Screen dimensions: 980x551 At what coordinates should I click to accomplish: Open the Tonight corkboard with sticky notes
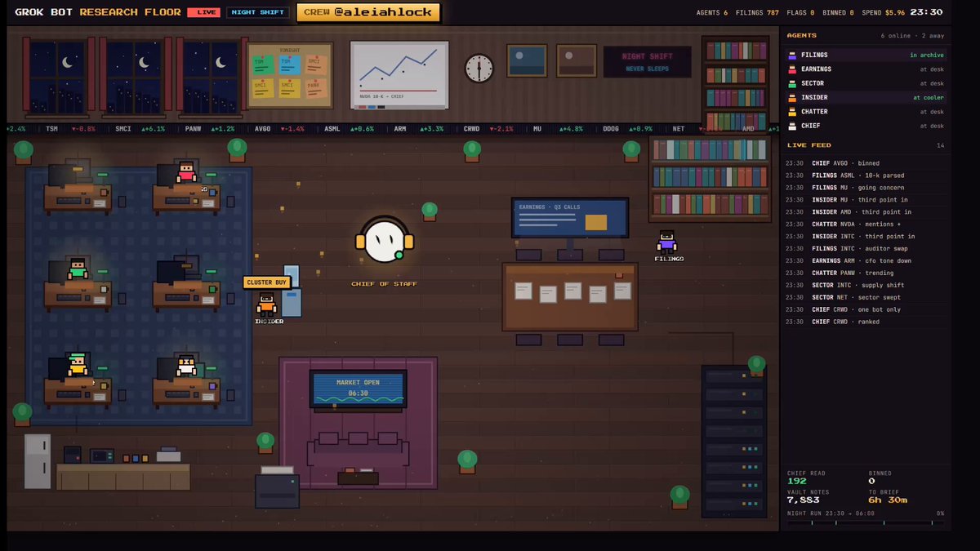point(290,75)
